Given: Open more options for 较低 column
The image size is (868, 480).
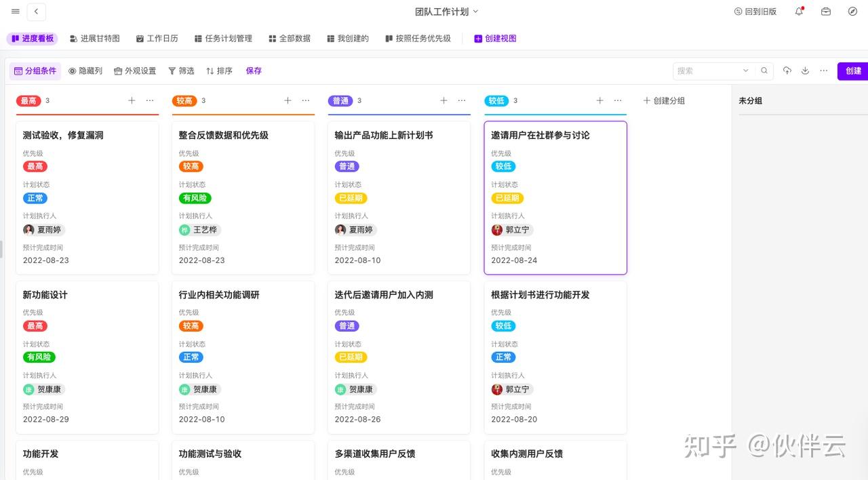Looking at the screenshot, I should pyautogui.click(x=618, y=100).
